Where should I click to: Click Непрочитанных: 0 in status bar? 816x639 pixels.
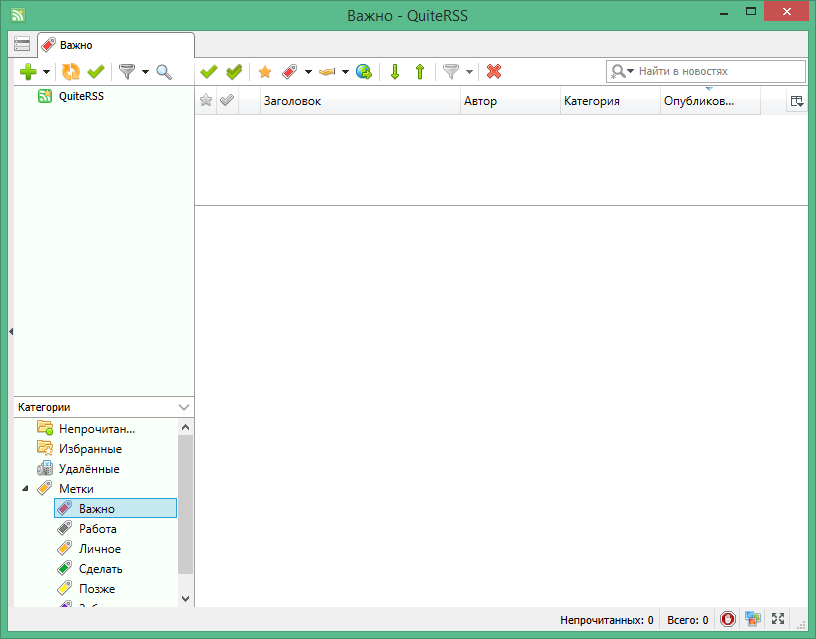pyautogui.click(x=606, y=620)
